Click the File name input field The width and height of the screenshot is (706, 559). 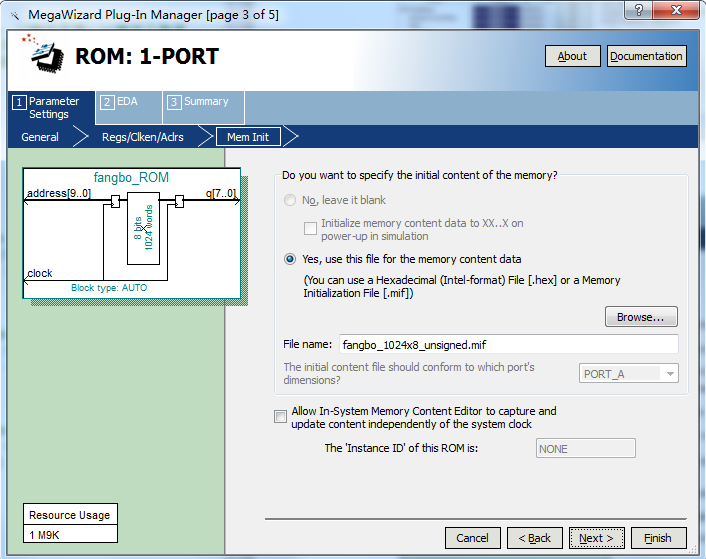[x=508, y=344]
